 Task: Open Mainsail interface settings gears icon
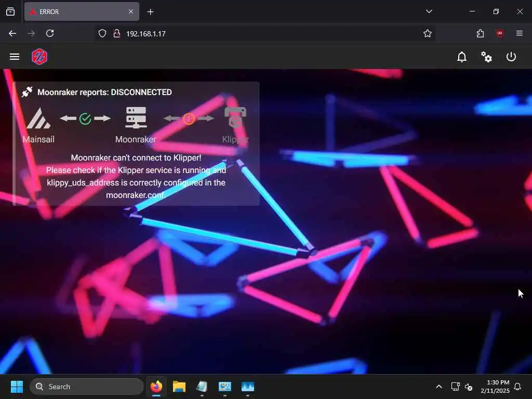click(486, 57)
